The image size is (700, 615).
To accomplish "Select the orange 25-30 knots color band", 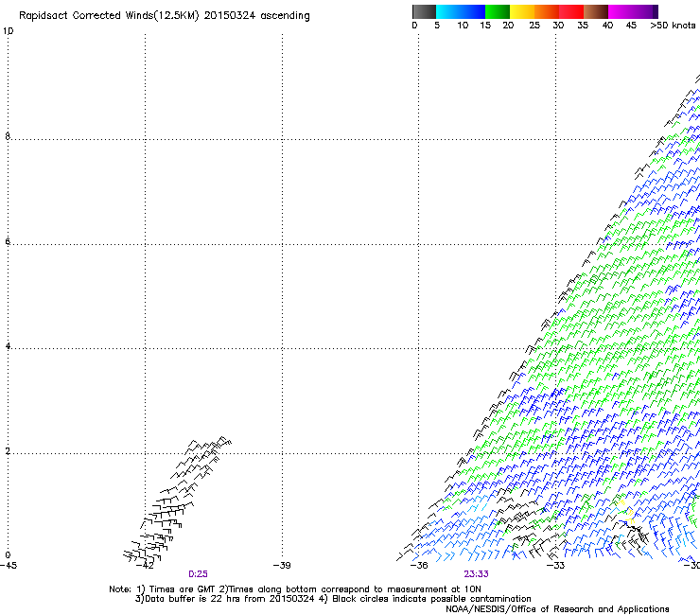I will click(x=547, y=11).
